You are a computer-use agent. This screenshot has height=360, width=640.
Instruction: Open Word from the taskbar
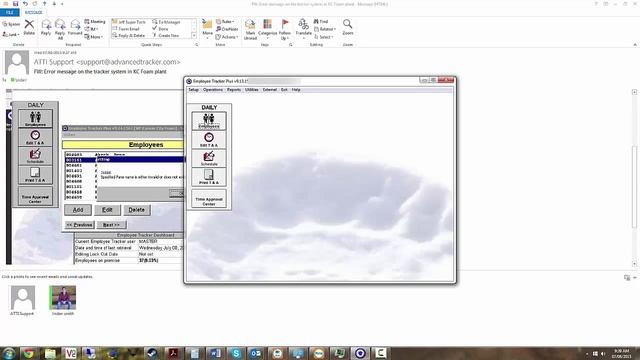215,353
